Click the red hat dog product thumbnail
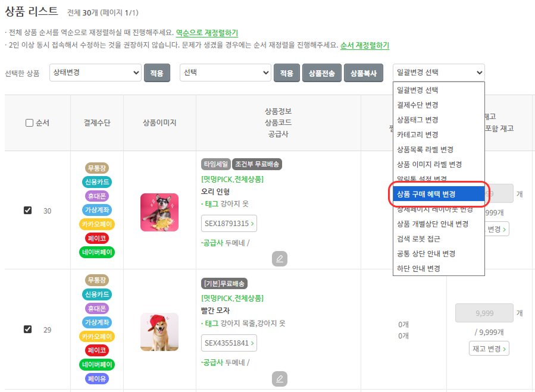535x392 pixels. 159,332
